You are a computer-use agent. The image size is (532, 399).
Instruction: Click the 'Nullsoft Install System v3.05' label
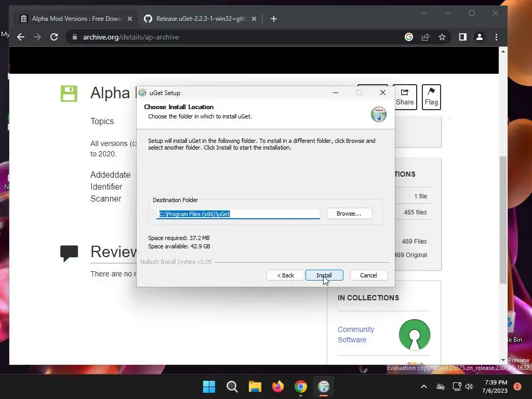click(x=176, y=262)
